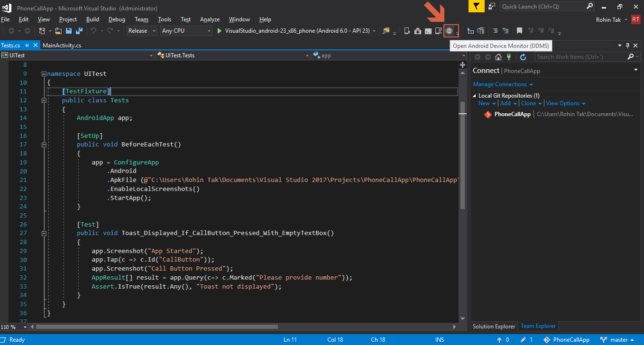
Task: Click the Undo arrow icon
Action: point(93,31)
